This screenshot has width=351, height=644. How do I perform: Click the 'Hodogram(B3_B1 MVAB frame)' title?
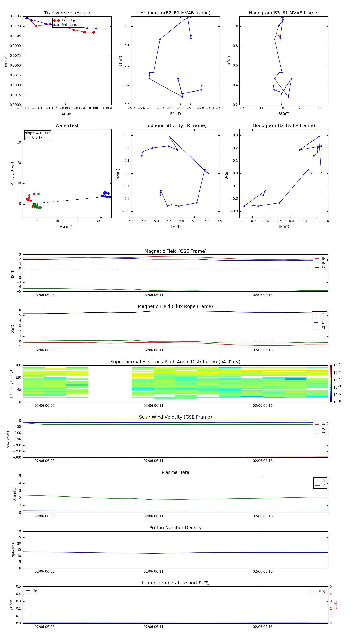[284, 13]
